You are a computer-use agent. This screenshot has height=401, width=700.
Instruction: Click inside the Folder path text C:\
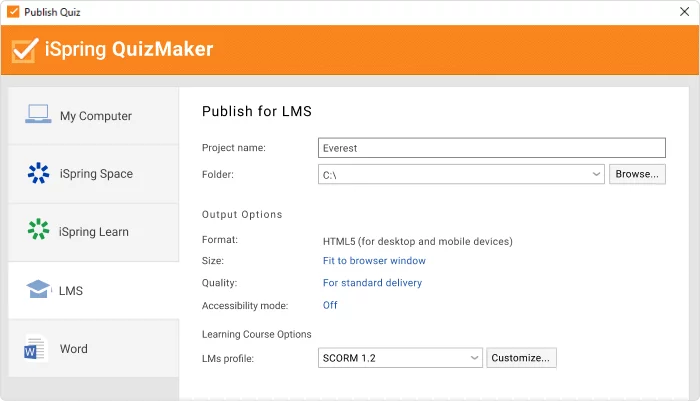[x=450, y=174]
